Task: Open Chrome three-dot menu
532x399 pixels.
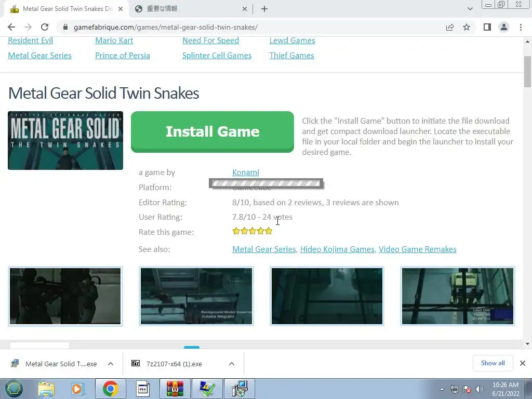Action: point(521,27)
